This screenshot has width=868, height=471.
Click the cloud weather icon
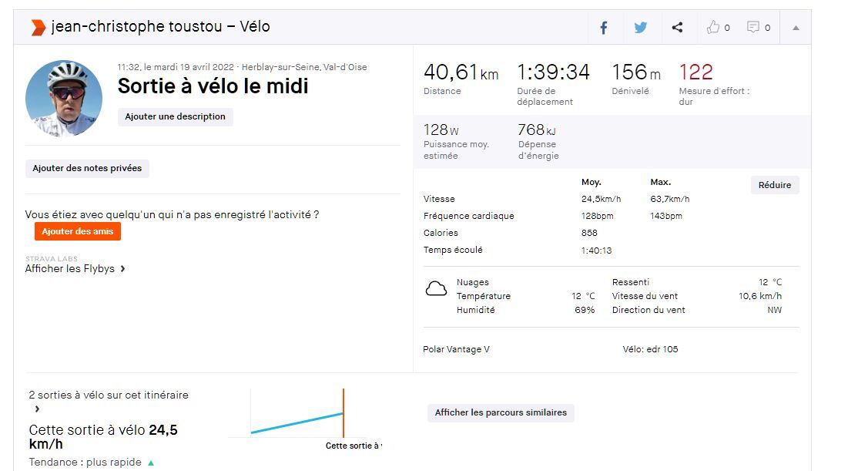(436, 290)
